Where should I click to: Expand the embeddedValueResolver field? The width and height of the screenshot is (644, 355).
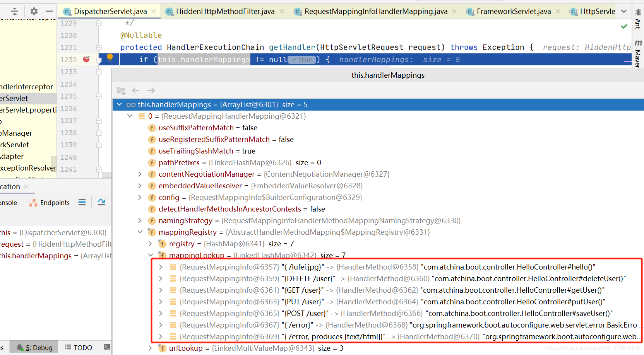pyautogui.click(x=140, y=186)
